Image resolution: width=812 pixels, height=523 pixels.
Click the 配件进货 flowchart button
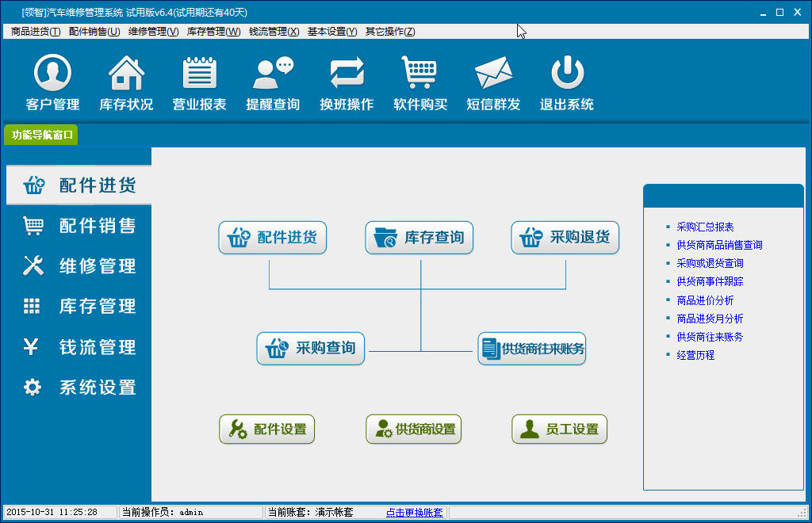(x=273, y=238)
